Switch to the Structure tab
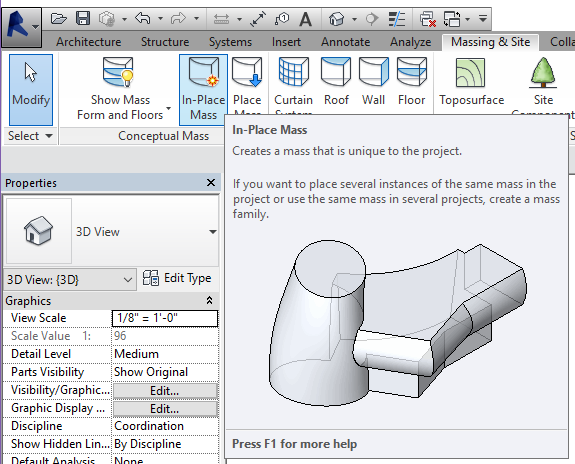Image resolution: width=575 pixels, height=464 pixels. (165, 42)
